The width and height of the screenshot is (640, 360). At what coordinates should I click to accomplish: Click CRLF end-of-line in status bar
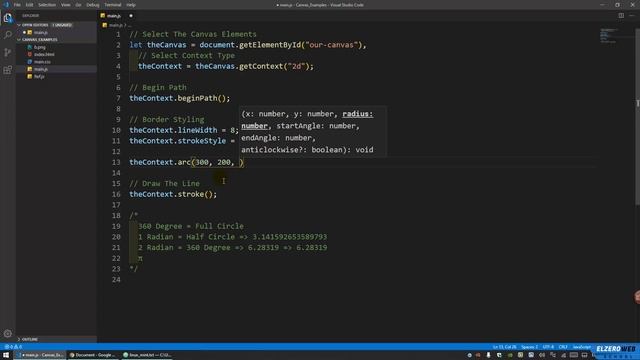pos(563,347)
